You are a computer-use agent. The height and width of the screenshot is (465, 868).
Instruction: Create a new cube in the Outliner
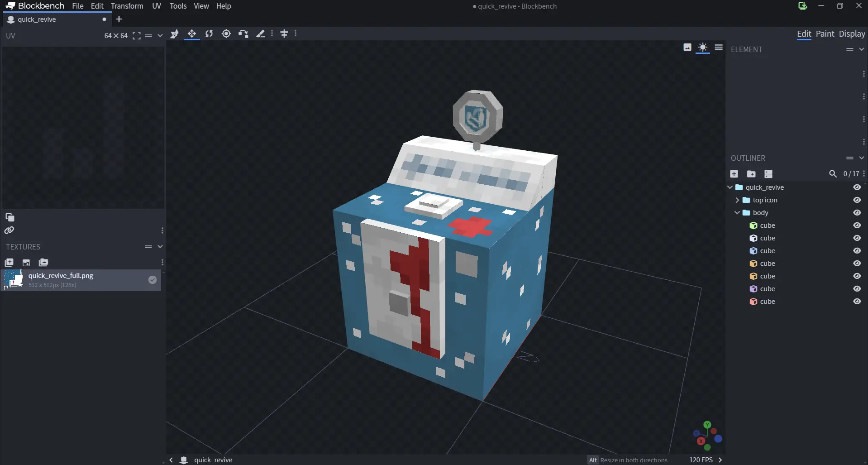pos(734,174)
